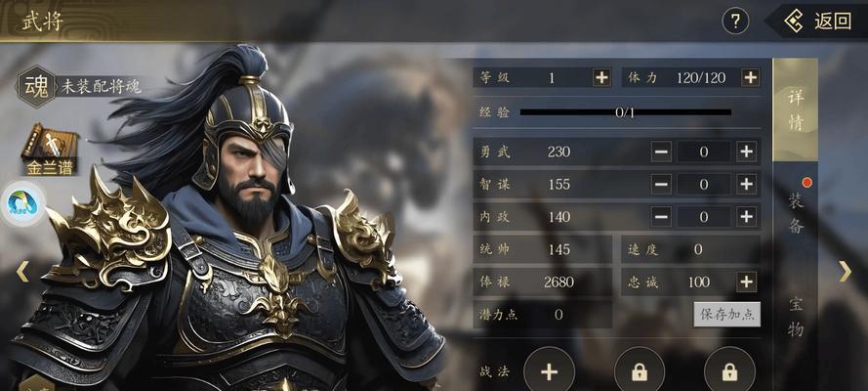Click plus next to 忠诚 loyalty
This screenshot has height=391, width=868.
click(746, 282)
